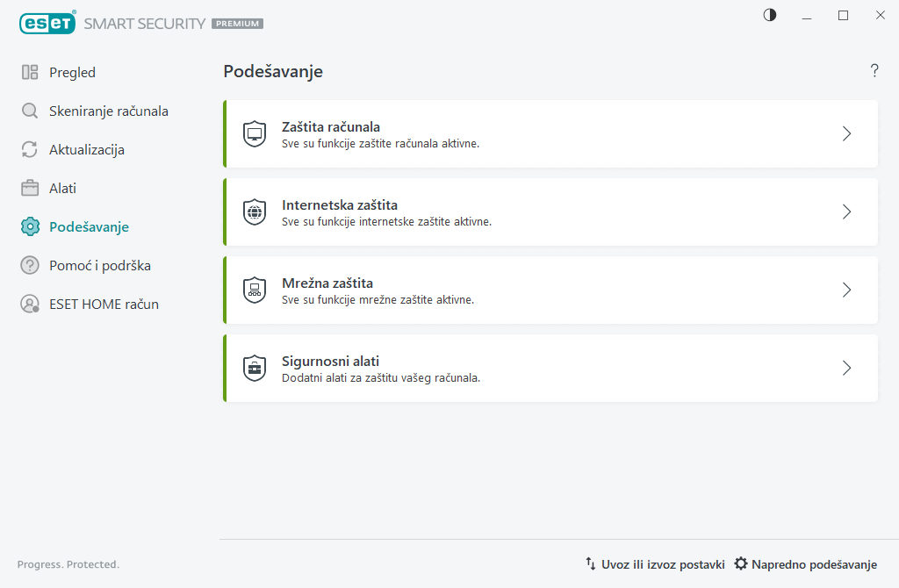899x588 pixels.
Task: Click the Skeniranje računala magnifier icon
Action: (30, 111)
